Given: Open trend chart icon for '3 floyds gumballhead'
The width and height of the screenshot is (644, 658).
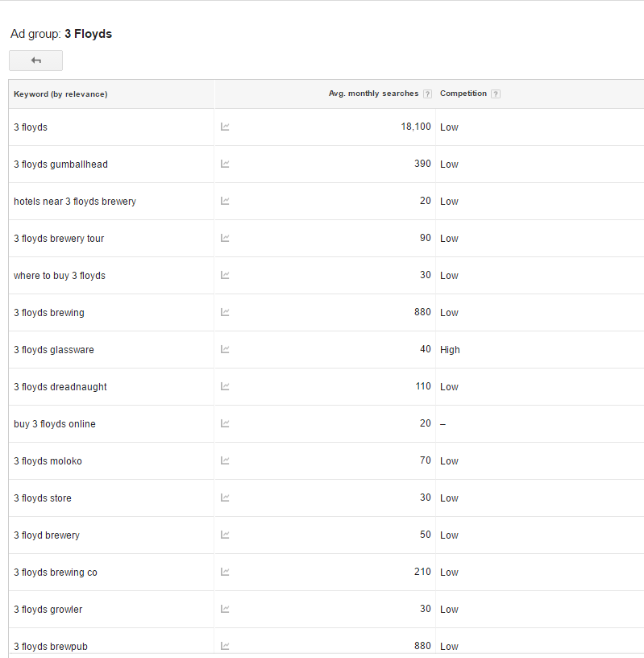Looking at the screenshot, I should pyautogui.click(x=225, y=164).
